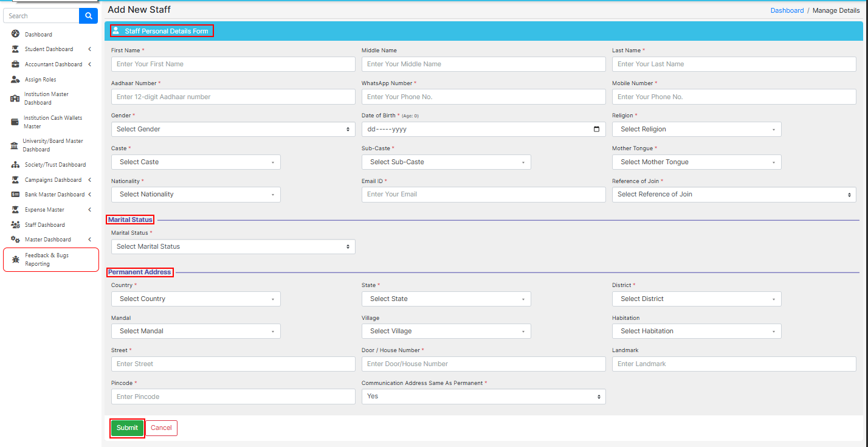This screenshot has height=447, width=868.
Task: Click the Assign Roles user icon
Action: [x=15, y=80]
